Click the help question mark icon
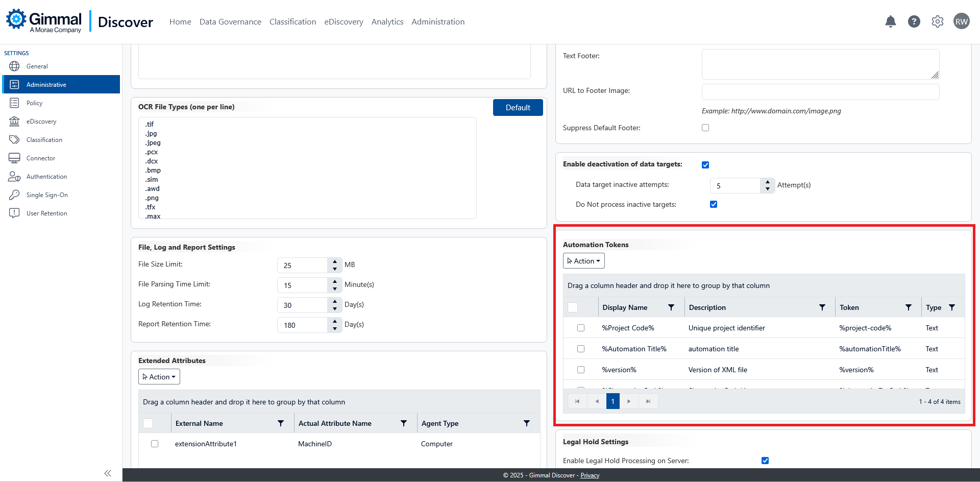Viewport: 980px width, 482px height. [x=914, y=21]
